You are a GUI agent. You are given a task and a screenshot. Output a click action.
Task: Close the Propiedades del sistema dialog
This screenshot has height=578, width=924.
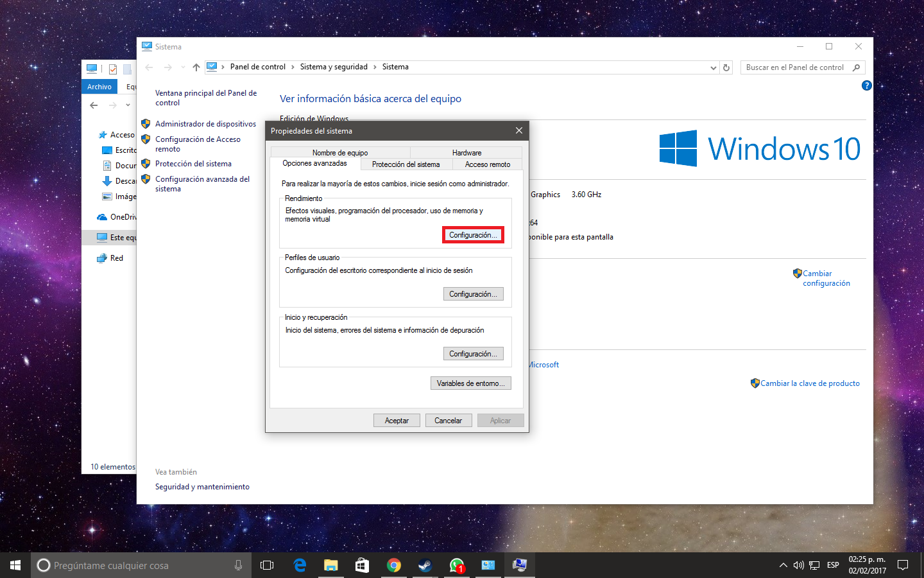tap(518, 130)
